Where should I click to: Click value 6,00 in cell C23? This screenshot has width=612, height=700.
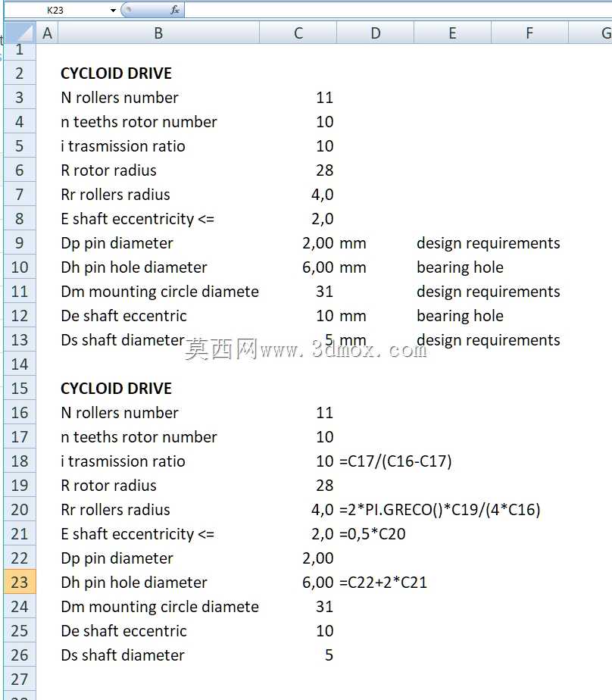tap(318, 583)
